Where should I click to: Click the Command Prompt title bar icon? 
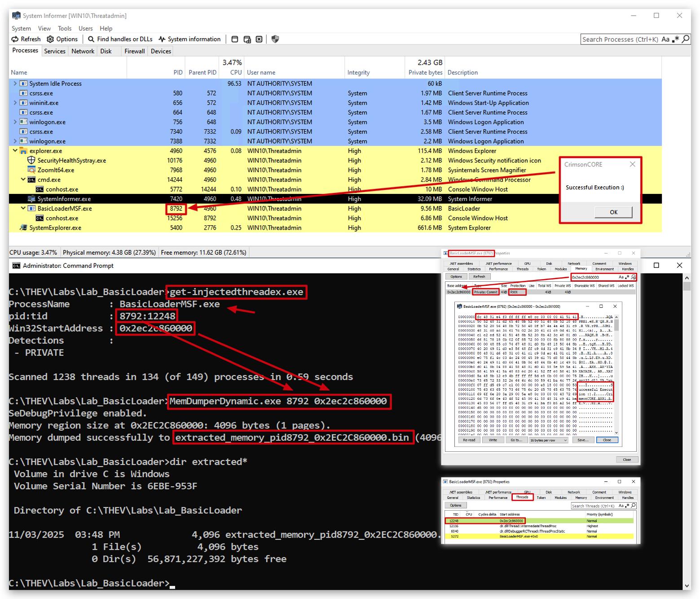pyautogui.click(x=16, y=266)
